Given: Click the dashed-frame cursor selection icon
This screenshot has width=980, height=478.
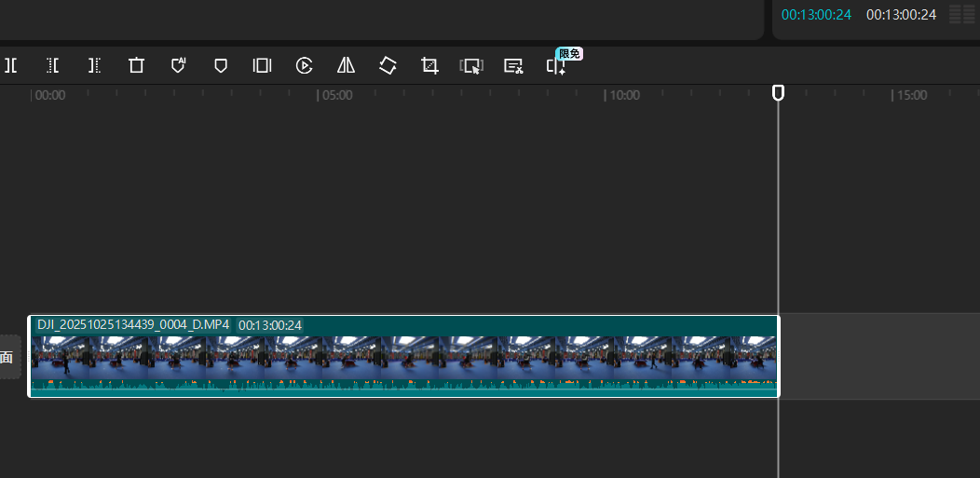Looking at the screenshot, I should 471,65.
